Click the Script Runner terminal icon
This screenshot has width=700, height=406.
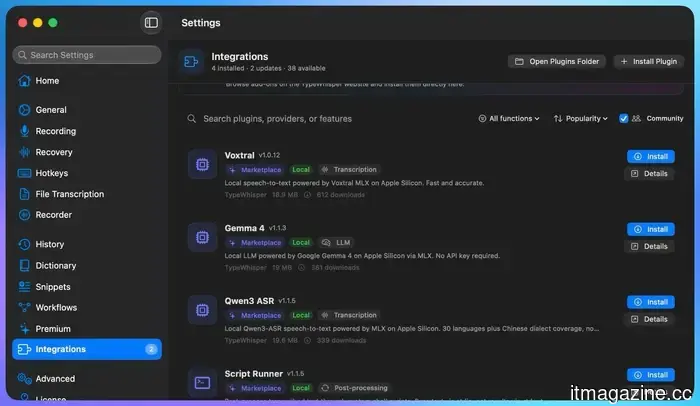click(x=202, y=383)
